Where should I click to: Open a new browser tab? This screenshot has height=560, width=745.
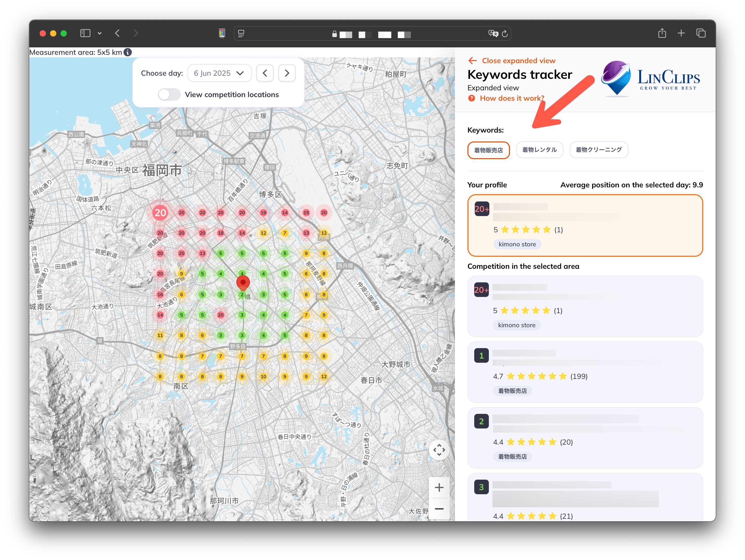pos(681,33)
